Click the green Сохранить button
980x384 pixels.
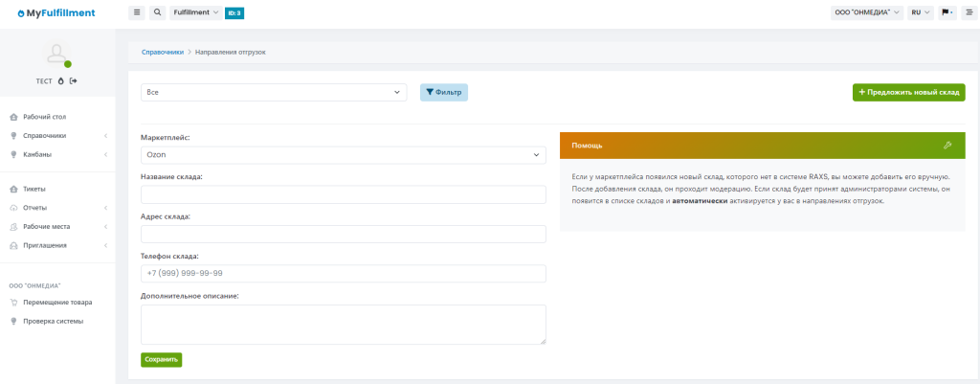coord(161,360)
